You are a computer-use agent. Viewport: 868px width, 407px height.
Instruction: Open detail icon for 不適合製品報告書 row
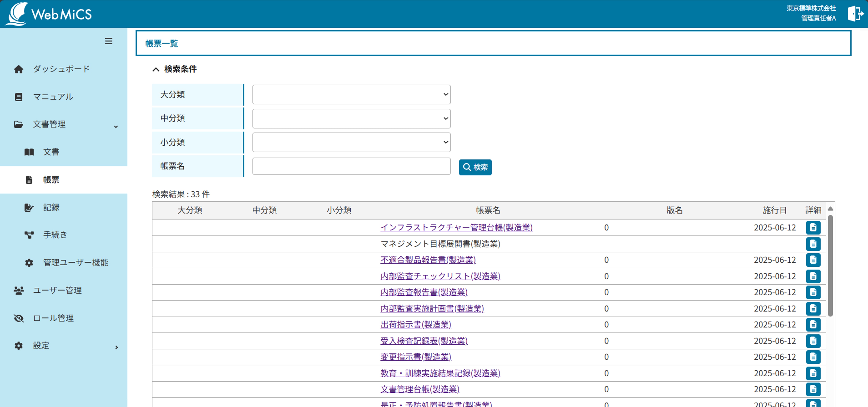(x=813, y=260)
